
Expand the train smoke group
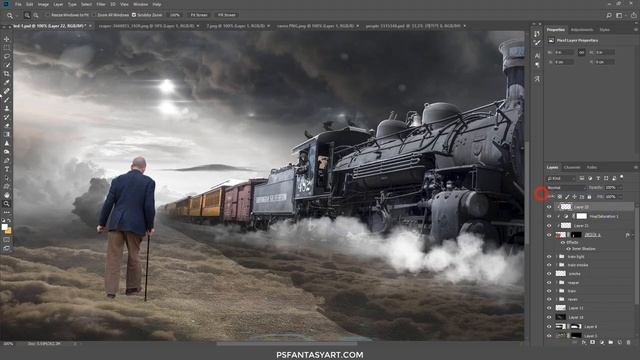coord(556,265)
